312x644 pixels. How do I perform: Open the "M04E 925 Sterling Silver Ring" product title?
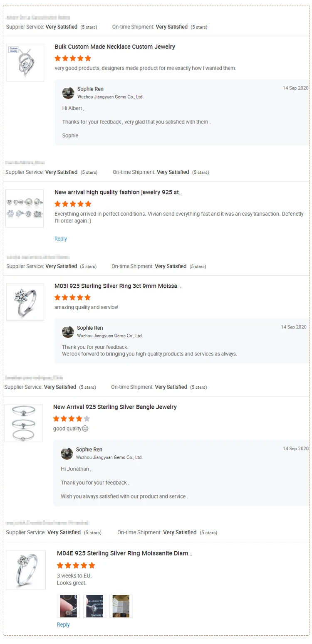pyautogui.click(x=124, y=553)
